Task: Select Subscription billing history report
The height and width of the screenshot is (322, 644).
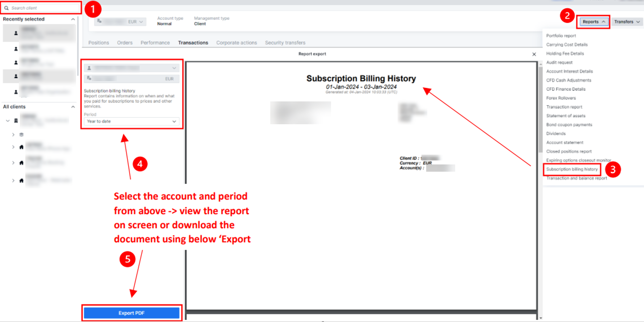Action: tap(572, 169)
